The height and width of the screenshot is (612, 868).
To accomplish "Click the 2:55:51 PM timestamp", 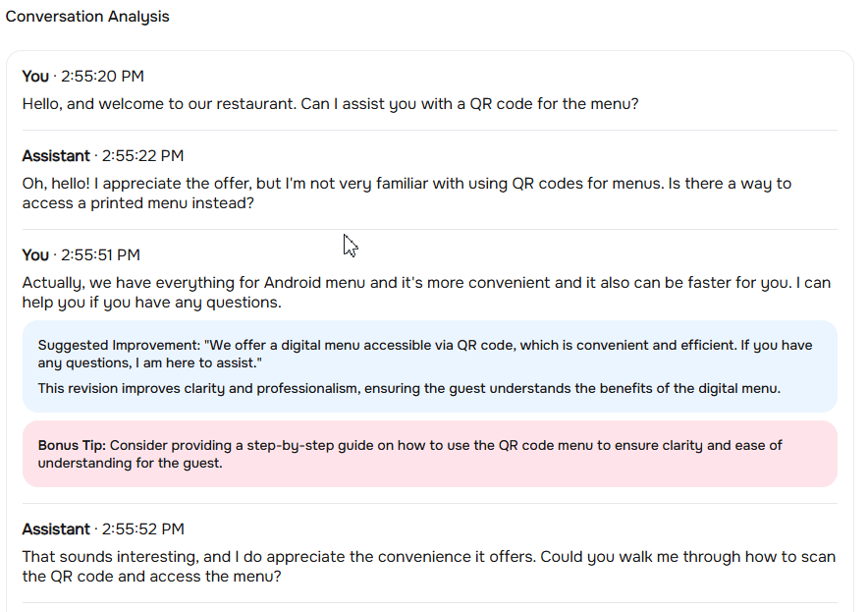I will [100, 255].
